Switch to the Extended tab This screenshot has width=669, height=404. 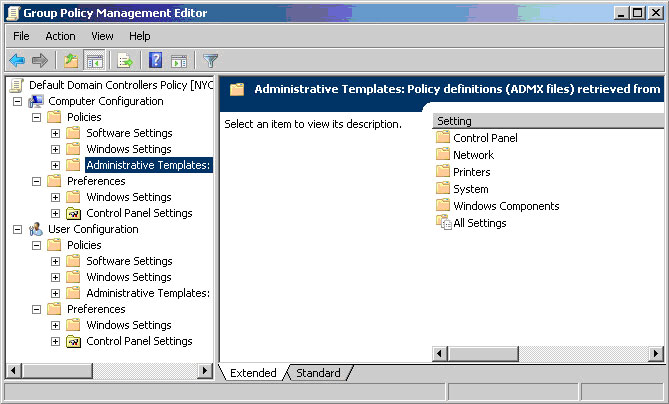click(253, 373)
